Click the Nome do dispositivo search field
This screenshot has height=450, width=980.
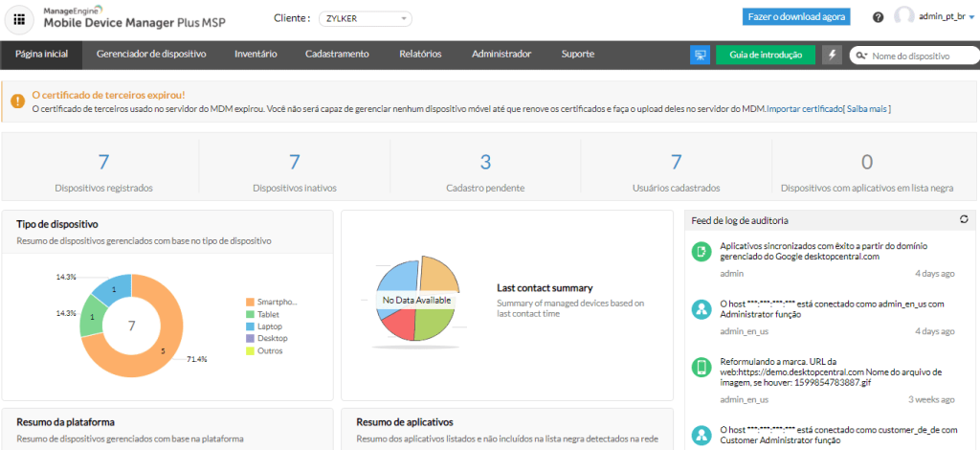click(x=923, y=56)
